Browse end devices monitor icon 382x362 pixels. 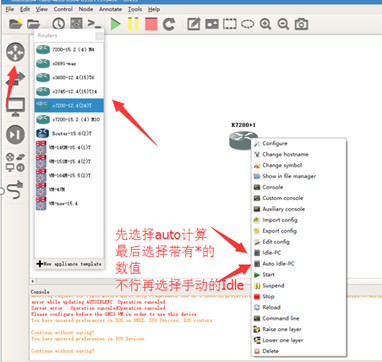tap(15, 107)
